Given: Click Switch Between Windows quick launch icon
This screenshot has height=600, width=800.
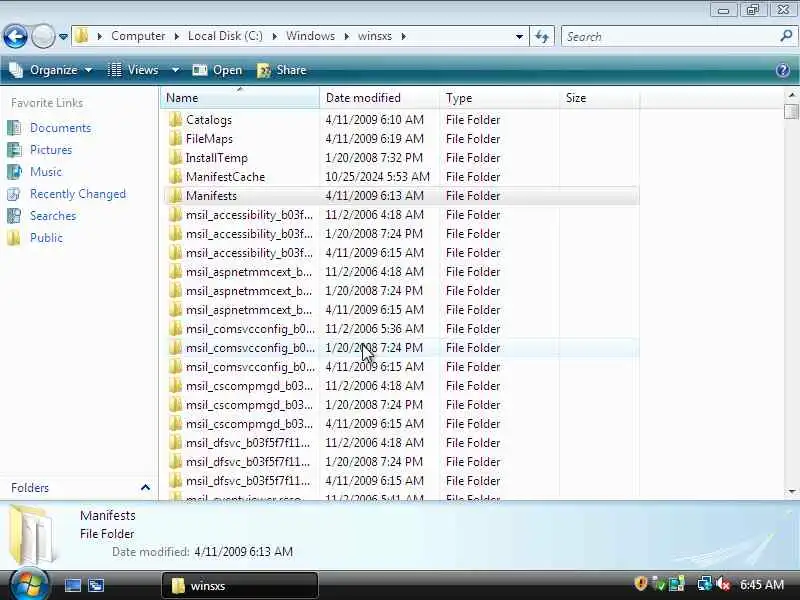Looking at the screenshot, I should coord(96,585).
